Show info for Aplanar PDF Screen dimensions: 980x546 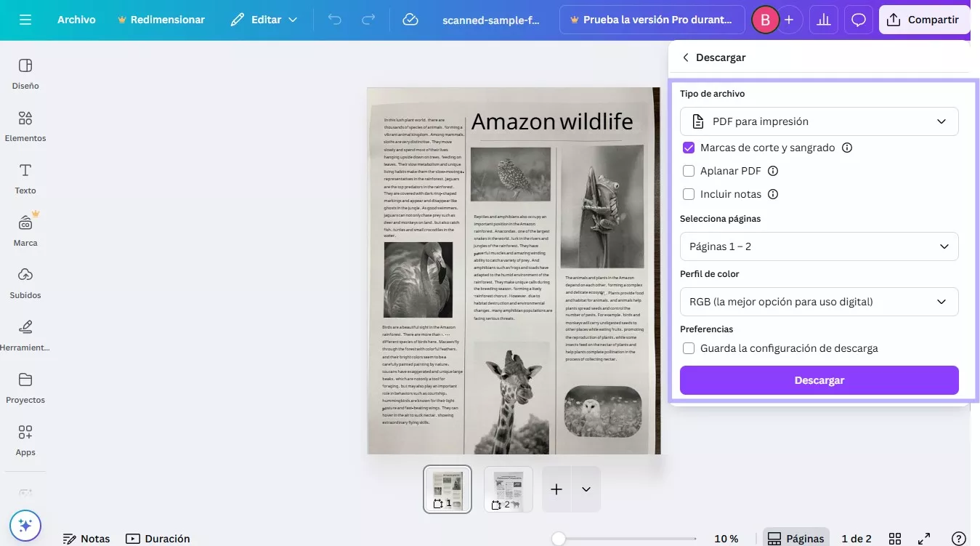[x=773, y=171]
